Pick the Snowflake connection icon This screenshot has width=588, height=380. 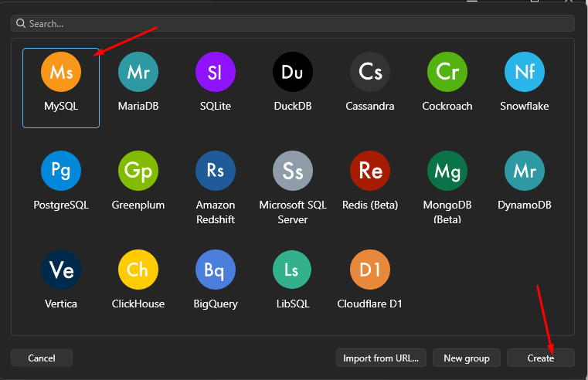pyautogui.click(x=525, y=72)
